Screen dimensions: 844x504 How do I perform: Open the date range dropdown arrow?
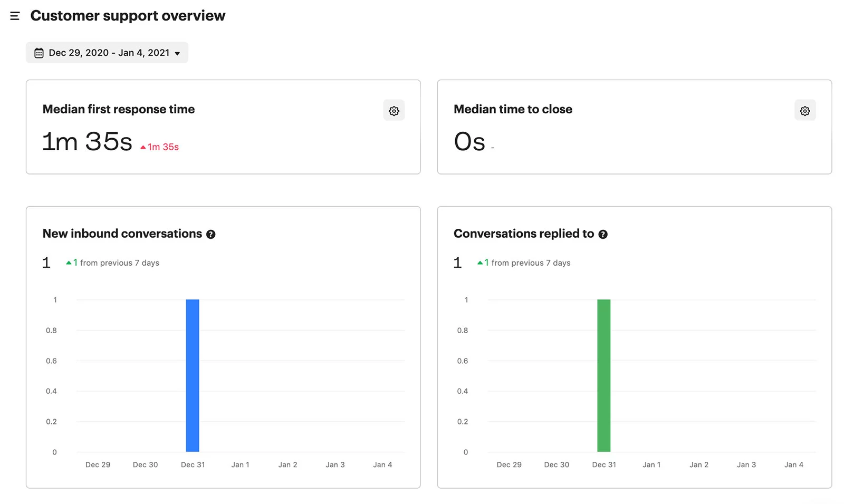177,53
